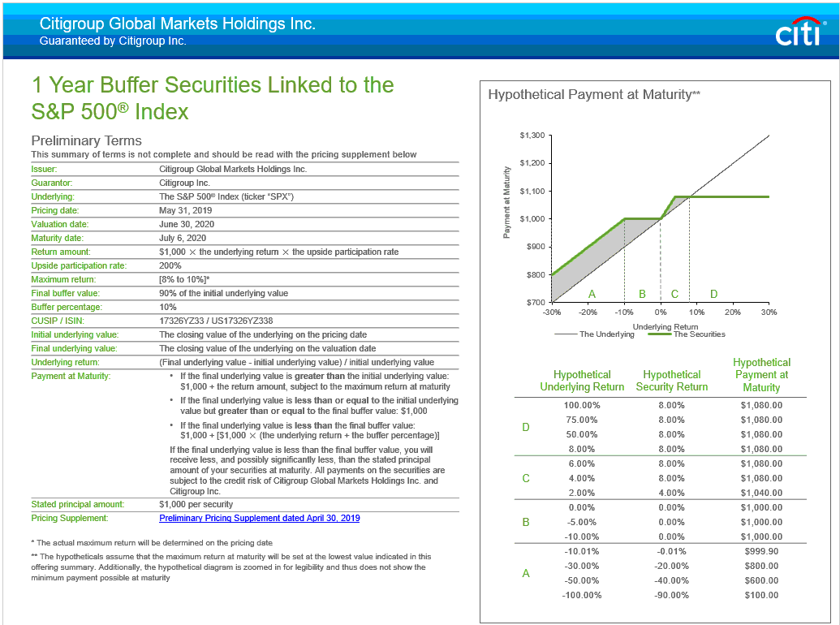
Task: Select the $999.90 payment cell in the table
Action: click(x=760, y=551)
